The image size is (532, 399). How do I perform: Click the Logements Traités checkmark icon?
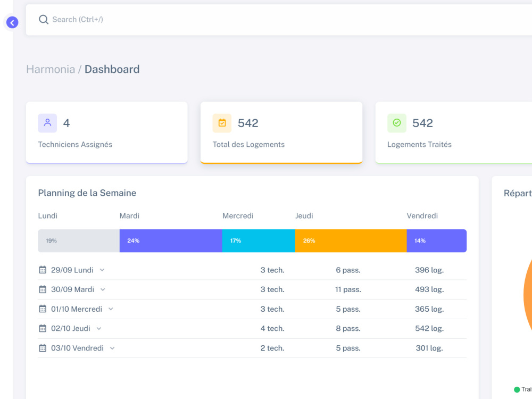[397, 123]
